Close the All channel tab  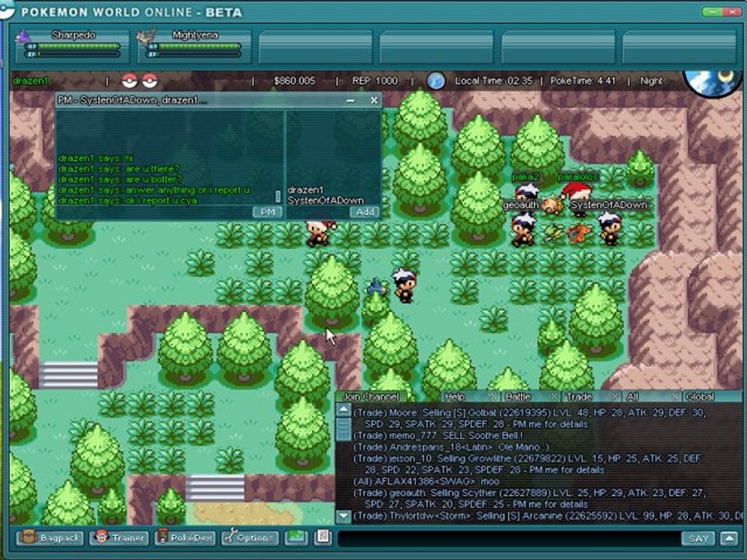675,397
